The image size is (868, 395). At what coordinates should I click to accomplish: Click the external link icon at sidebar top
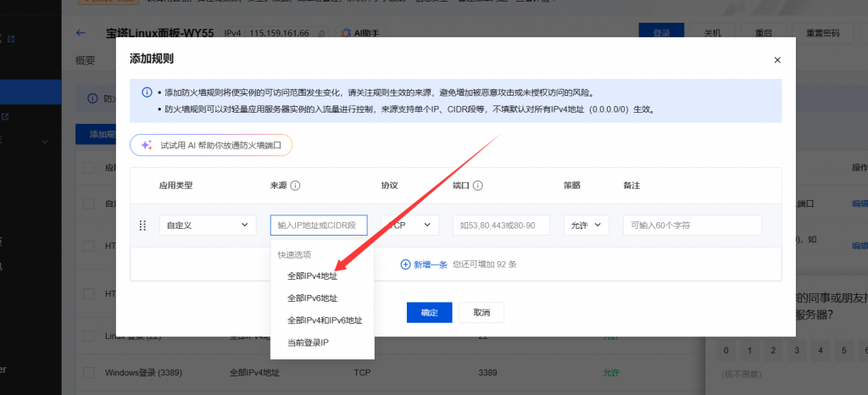(x=11, y=39)
